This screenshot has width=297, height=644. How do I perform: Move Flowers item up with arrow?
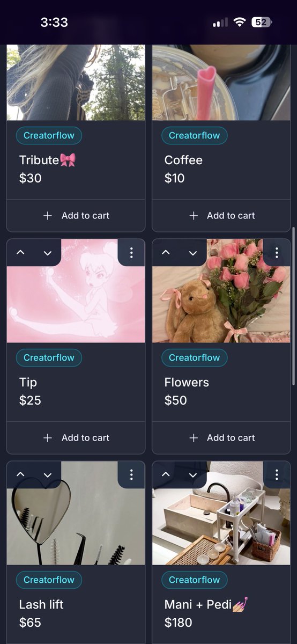tap(166, 253)
